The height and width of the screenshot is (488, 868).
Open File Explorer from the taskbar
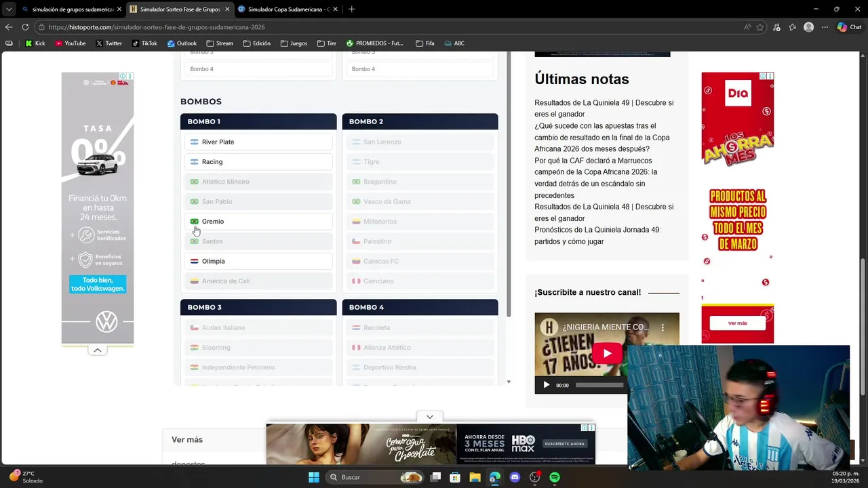pos(475,477)
